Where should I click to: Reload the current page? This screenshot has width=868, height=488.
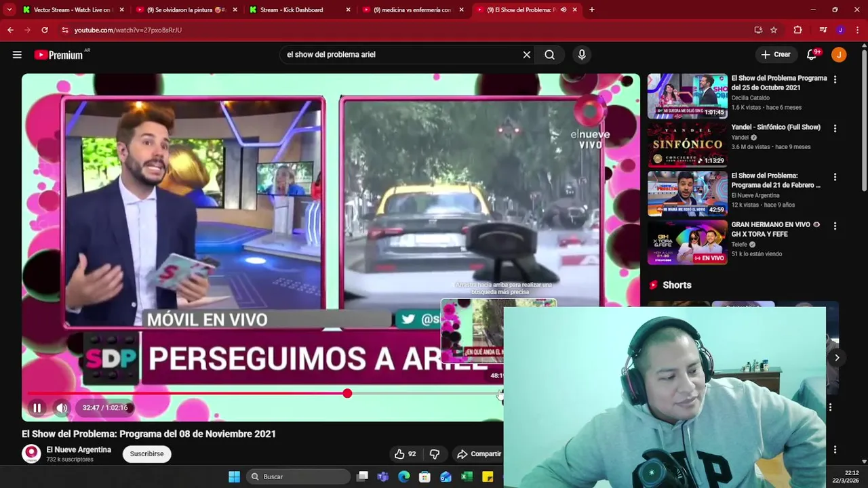[45, 30]
